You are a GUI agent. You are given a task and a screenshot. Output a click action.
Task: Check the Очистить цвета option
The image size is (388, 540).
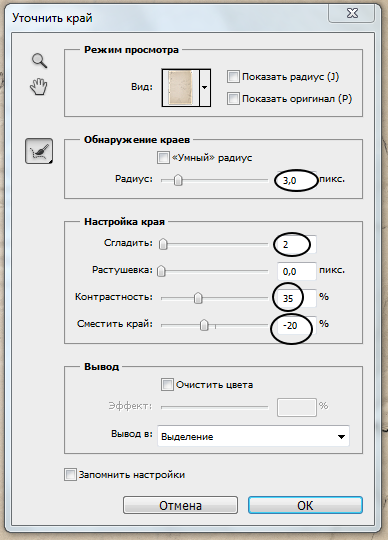pyautogui.click(x=167, y=384)
